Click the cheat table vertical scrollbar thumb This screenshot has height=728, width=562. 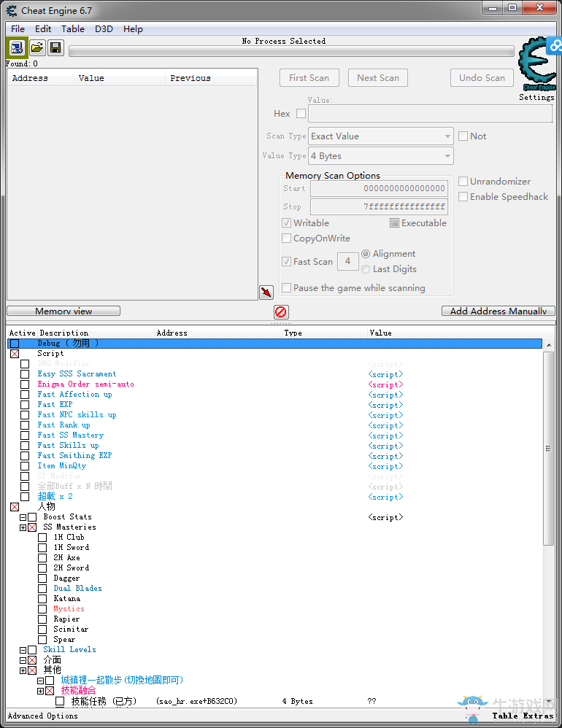pos(549,449)
